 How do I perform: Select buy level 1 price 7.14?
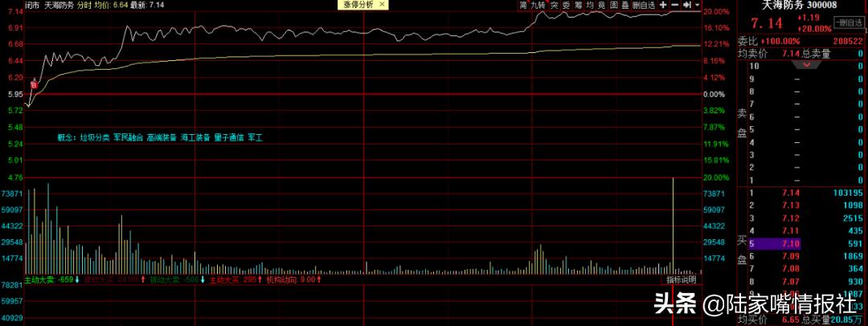791,194
